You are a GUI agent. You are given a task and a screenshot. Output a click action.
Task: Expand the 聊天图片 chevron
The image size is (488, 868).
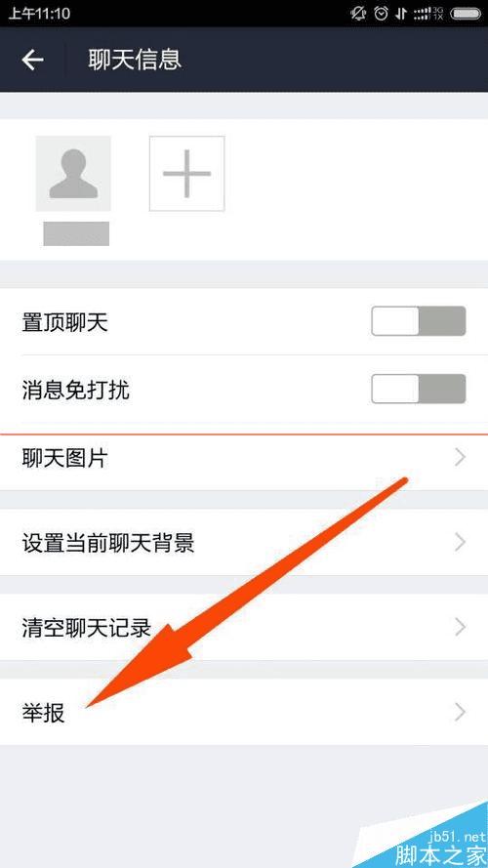point(460,457)
